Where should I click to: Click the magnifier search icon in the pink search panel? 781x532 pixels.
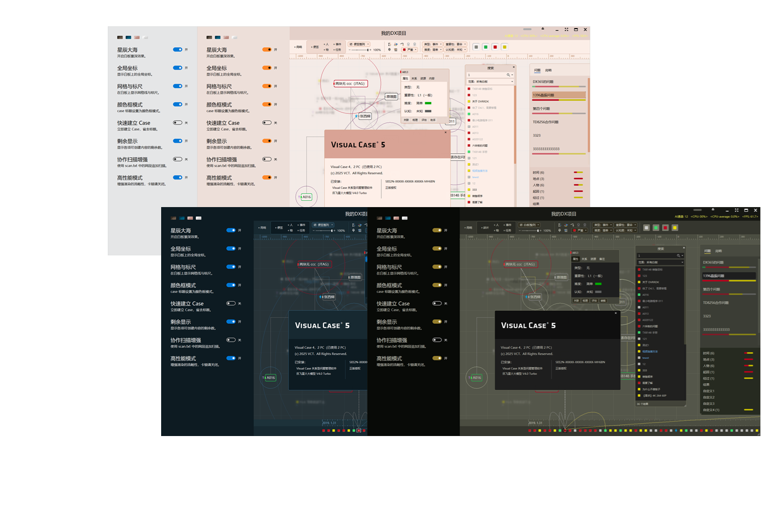[508, 75]
